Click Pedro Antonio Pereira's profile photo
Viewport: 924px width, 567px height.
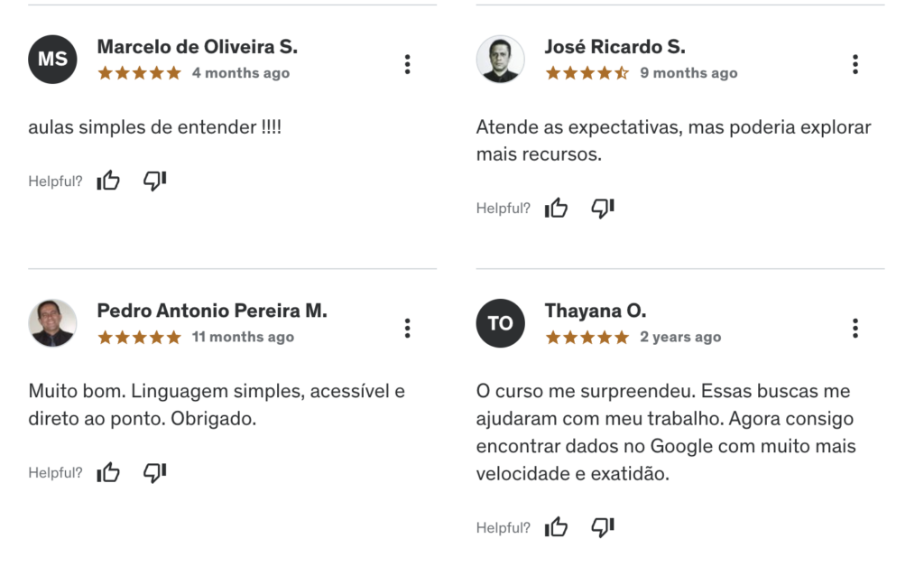(x=52, y=323)
